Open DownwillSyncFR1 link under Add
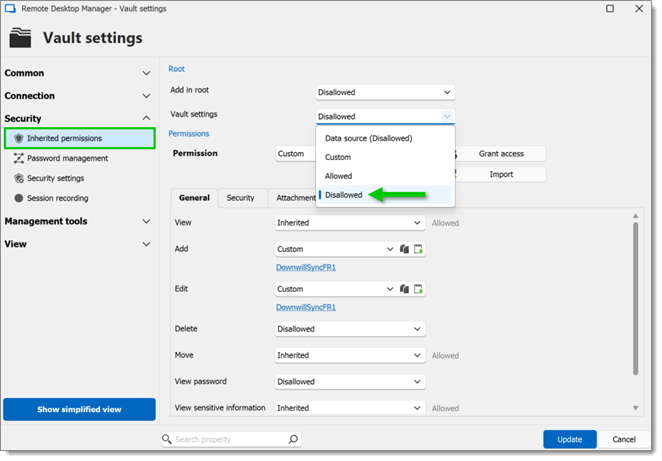The height and width of the screenshot is (461, 662). point(306,267)
